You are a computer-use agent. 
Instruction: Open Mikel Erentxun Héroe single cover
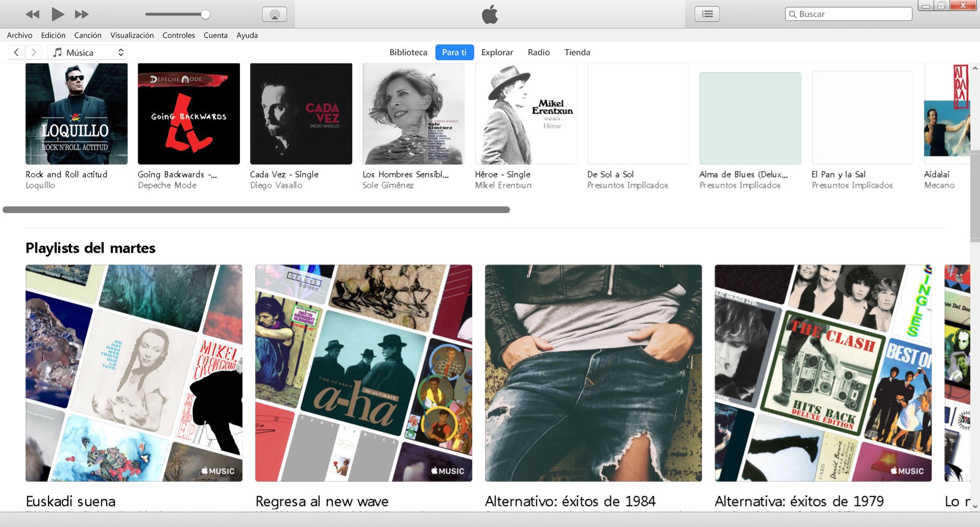point(526,114)
